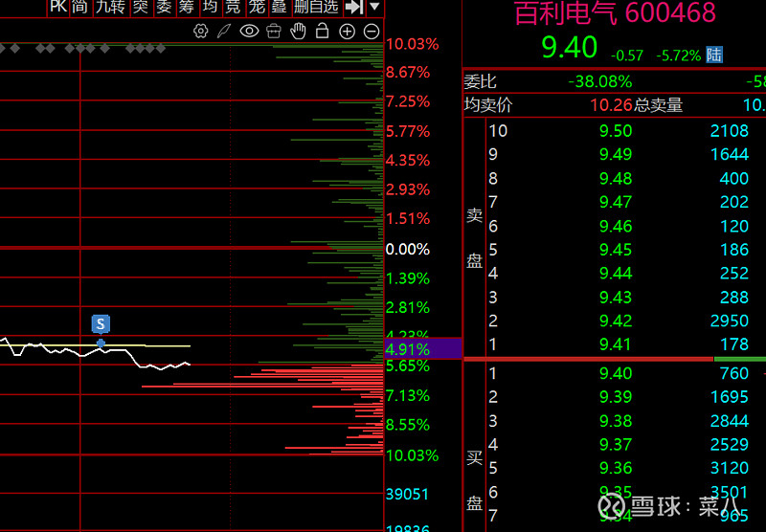Screen dimensions: 766x532
Task: Toggle the 笼 toolbar button
Action: [257, 7]
